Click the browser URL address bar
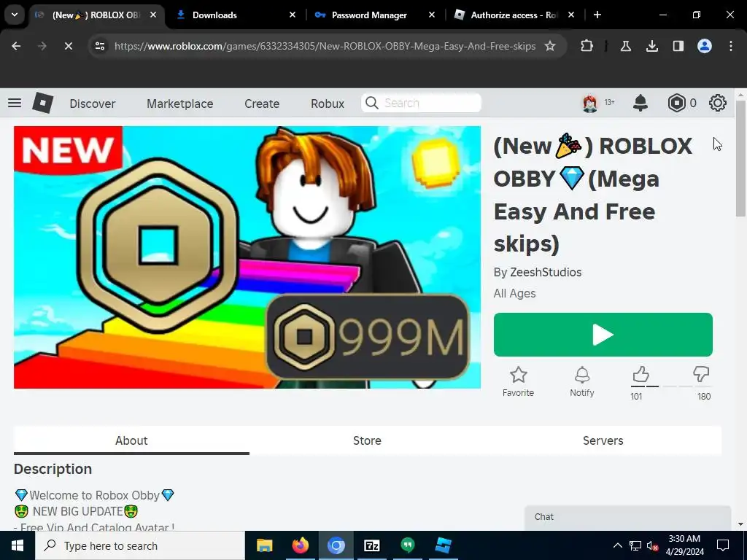The image size is (747, 560). [x=325, y=46]
